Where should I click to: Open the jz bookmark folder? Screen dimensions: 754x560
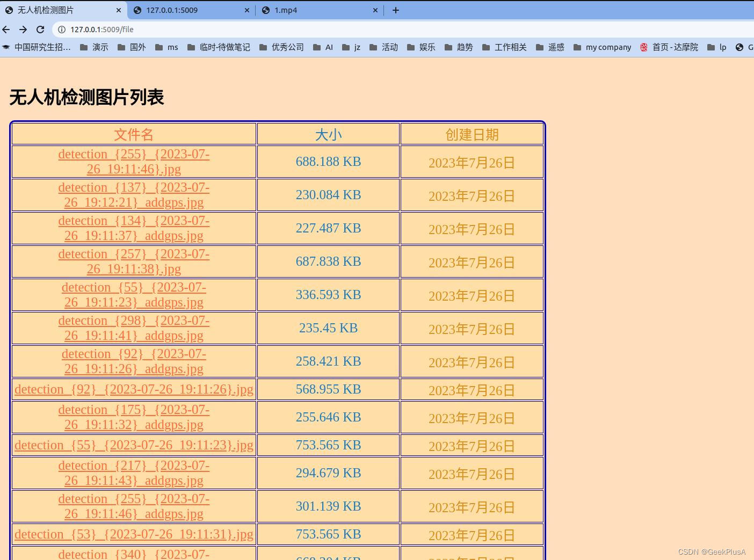(x=351, y=47)
